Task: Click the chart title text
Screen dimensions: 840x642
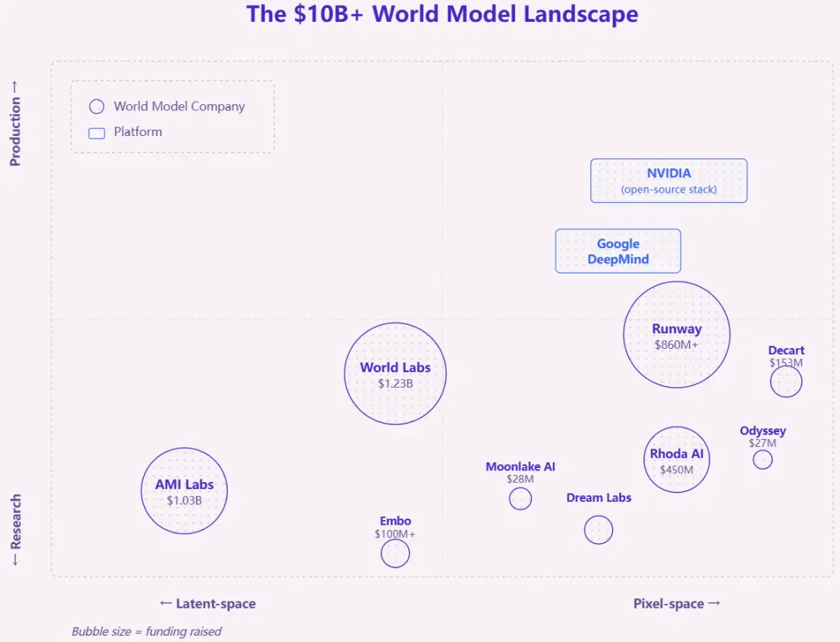Action: tap(442, 14)
